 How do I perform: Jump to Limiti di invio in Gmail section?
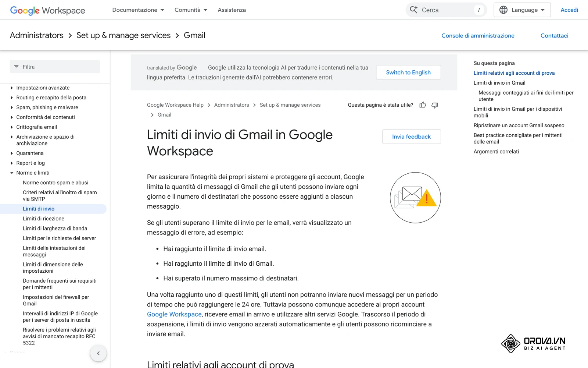point(499,83)
